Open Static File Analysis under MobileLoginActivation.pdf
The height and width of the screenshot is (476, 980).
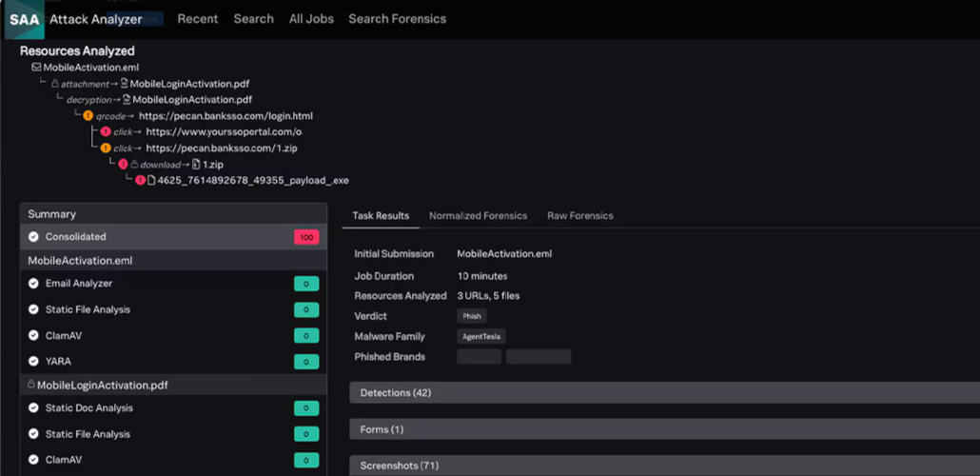tap(173, 434)
